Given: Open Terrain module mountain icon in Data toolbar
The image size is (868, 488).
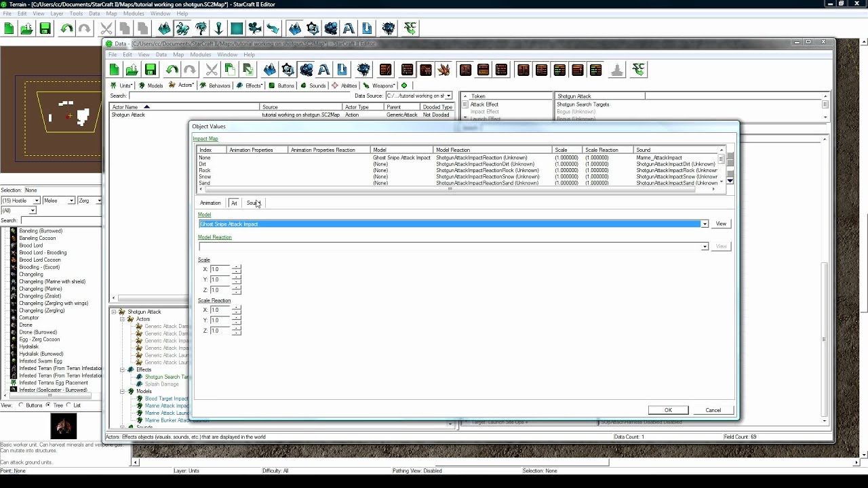Looking at the screenshot, I should (x=270, y=69).
